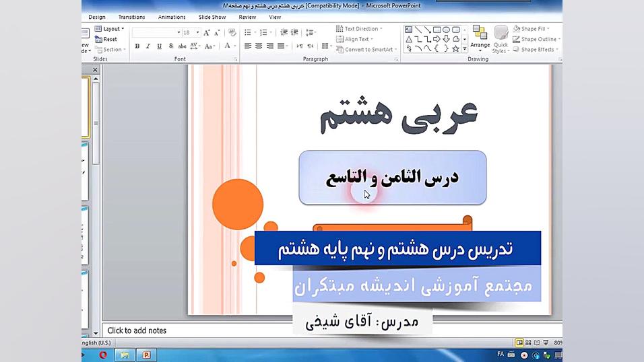Click Decrease Font Size icon
Viewport: 644px width, 362px height.
217,32
